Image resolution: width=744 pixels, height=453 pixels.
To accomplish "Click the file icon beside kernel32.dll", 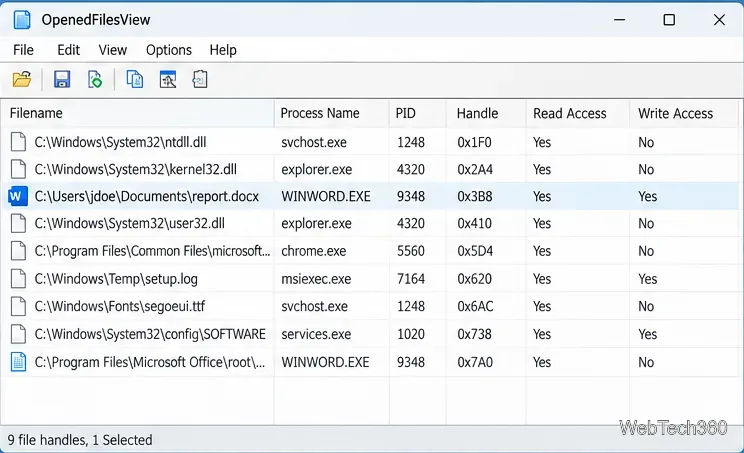I will click(19, 169).
